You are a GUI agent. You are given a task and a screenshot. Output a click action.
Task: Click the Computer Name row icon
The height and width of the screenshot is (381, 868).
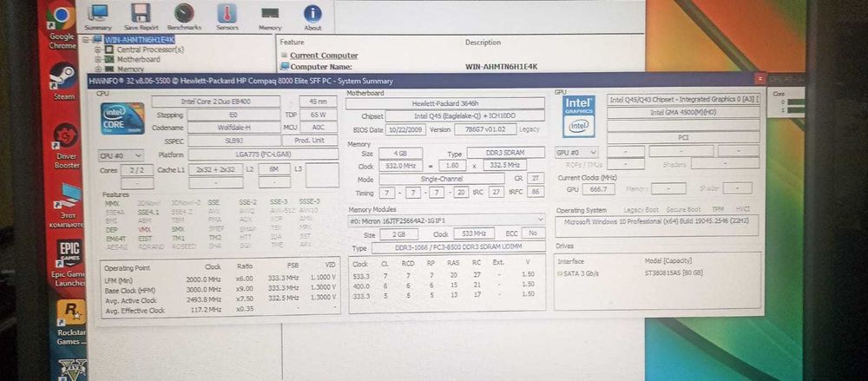click(x=285, y=67)
